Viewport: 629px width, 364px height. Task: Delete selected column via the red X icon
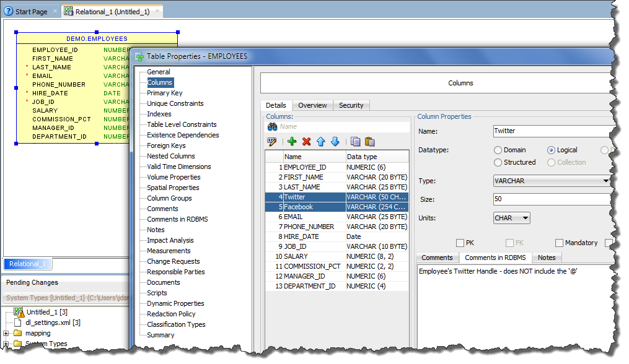click(307, 142)
